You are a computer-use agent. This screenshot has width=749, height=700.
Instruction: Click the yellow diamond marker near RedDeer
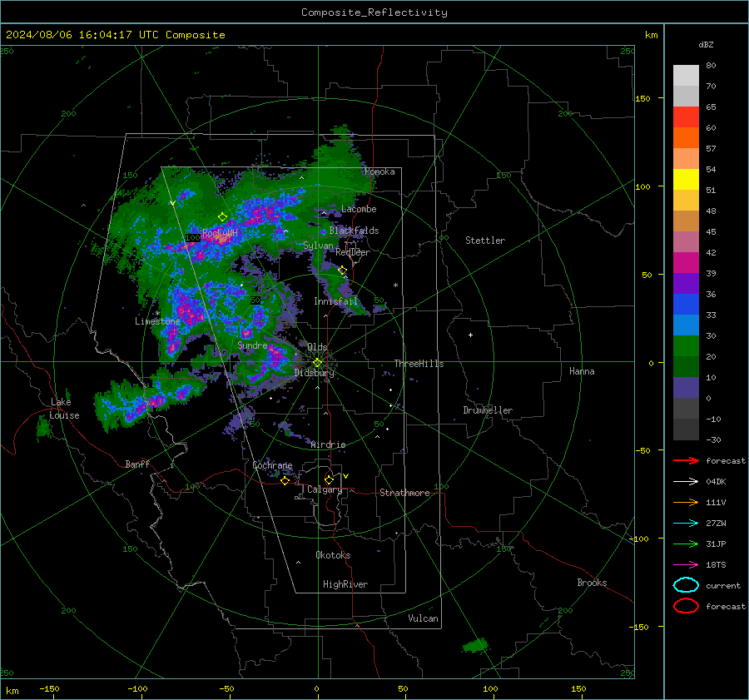point(342,271)
